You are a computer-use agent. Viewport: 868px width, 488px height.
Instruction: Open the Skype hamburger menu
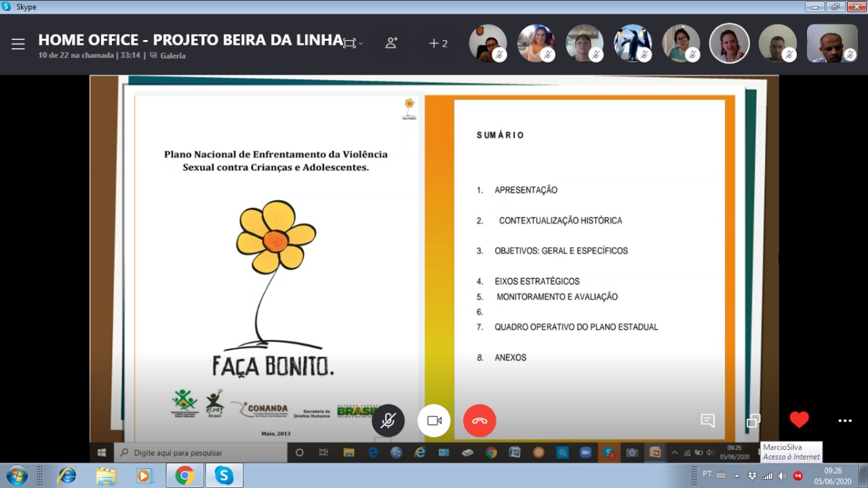coord(18,44)
